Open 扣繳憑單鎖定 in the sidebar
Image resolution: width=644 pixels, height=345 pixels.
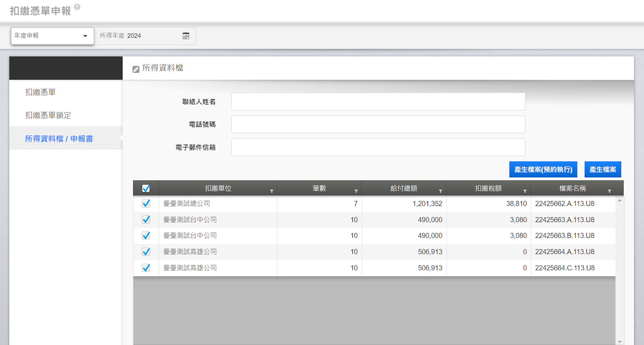(48, 115)
